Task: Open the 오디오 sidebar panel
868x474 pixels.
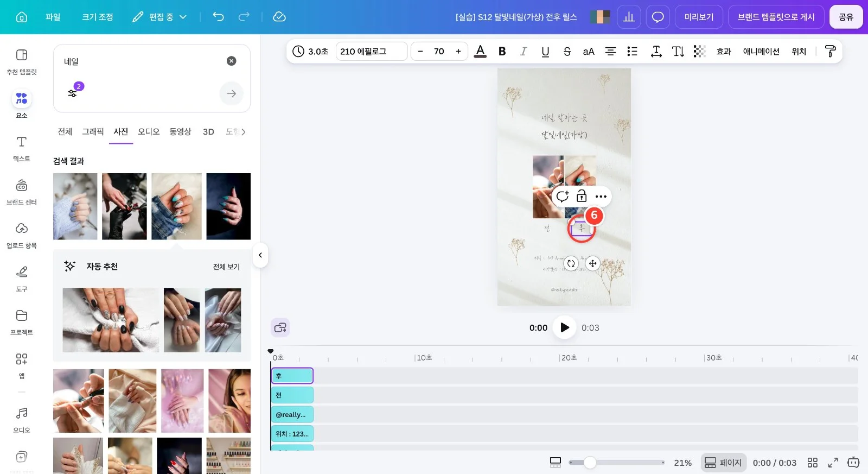Action: pos(22,420)
